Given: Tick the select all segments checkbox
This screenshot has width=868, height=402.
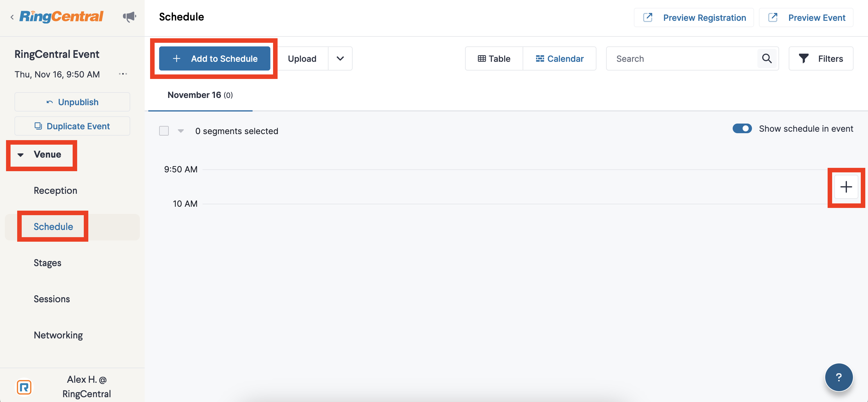Looking at the screenshot, I should (x=164, y=131).
